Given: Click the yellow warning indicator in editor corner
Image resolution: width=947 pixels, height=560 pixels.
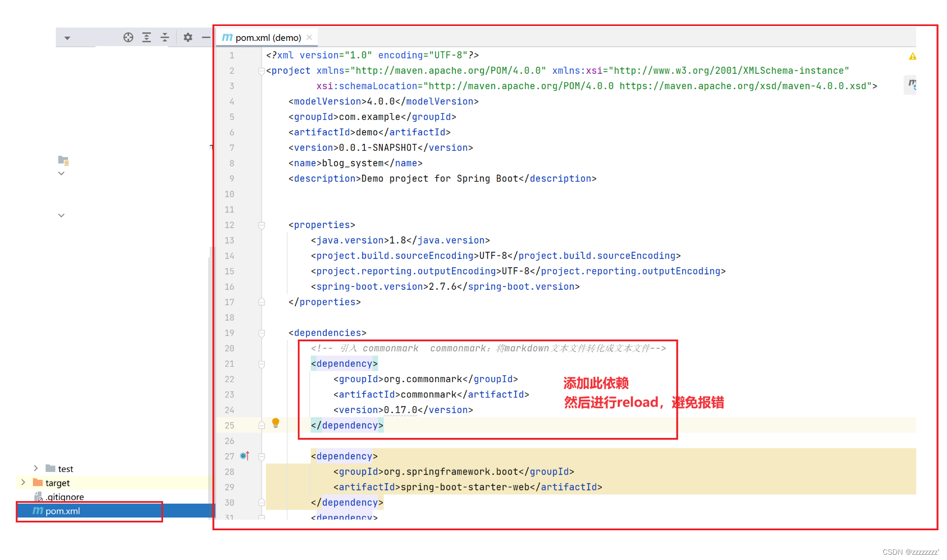Looking at the screenshot, I should [x=912, y=56].
